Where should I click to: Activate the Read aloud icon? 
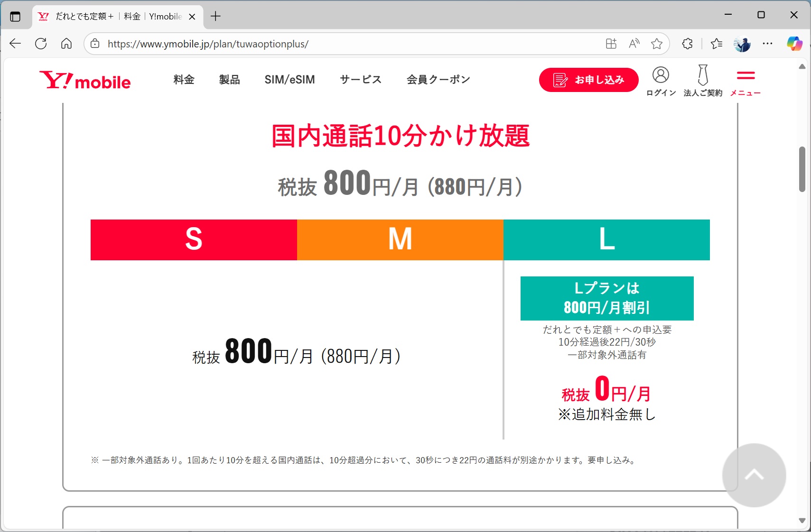pos(634,44)
